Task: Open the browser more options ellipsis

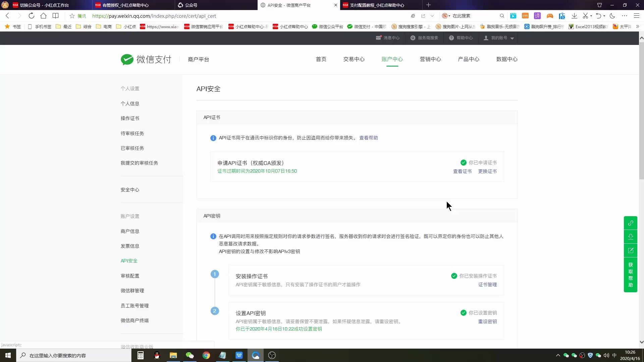Action: pyautogui.click(x=624, y=16)
